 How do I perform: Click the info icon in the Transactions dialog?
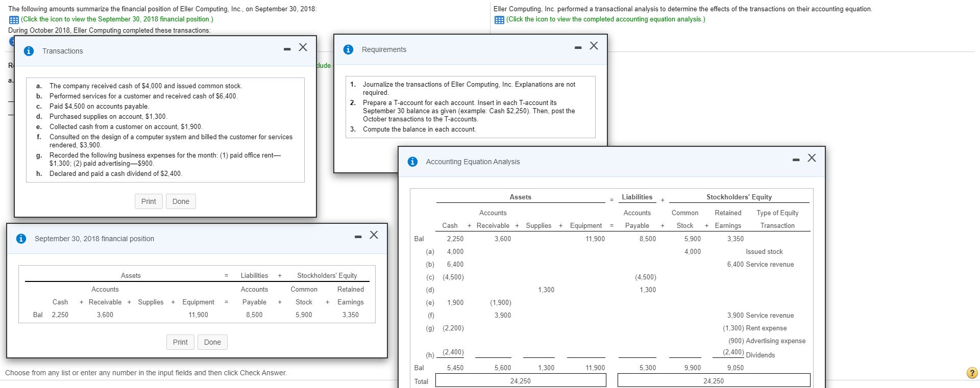pyautogui.click(x=29, y=51)
